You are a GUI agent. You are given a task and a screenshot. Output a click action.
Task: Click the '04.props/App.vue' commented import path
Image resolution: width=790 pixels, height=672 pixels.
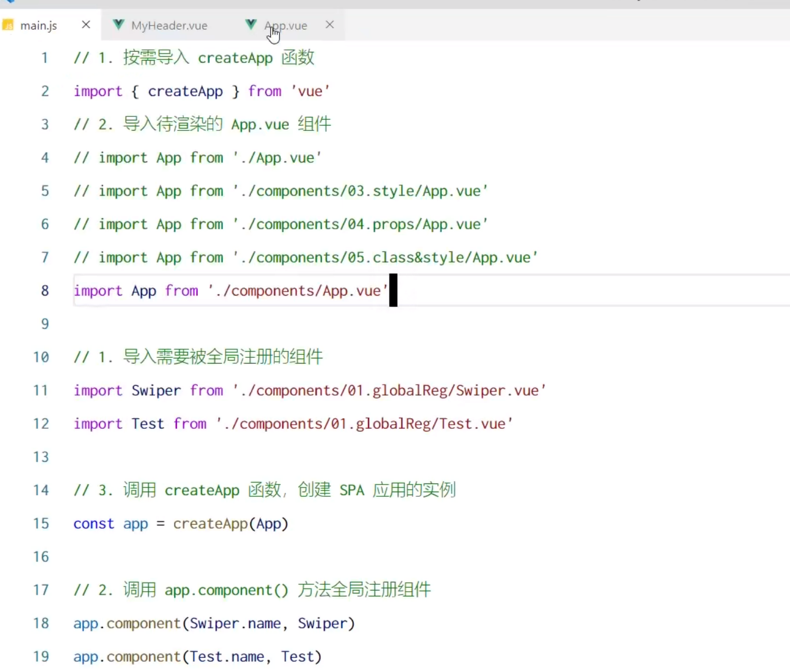(360, 224)
